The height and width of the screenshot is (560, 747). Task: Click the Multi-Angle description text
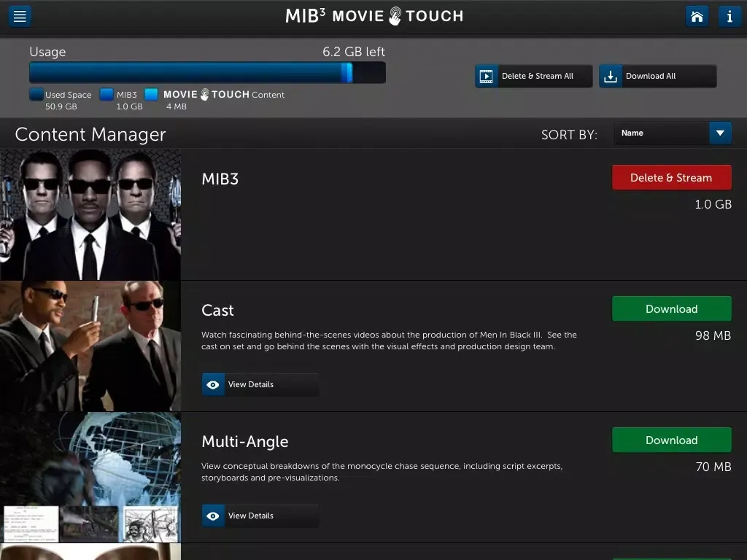382,472
